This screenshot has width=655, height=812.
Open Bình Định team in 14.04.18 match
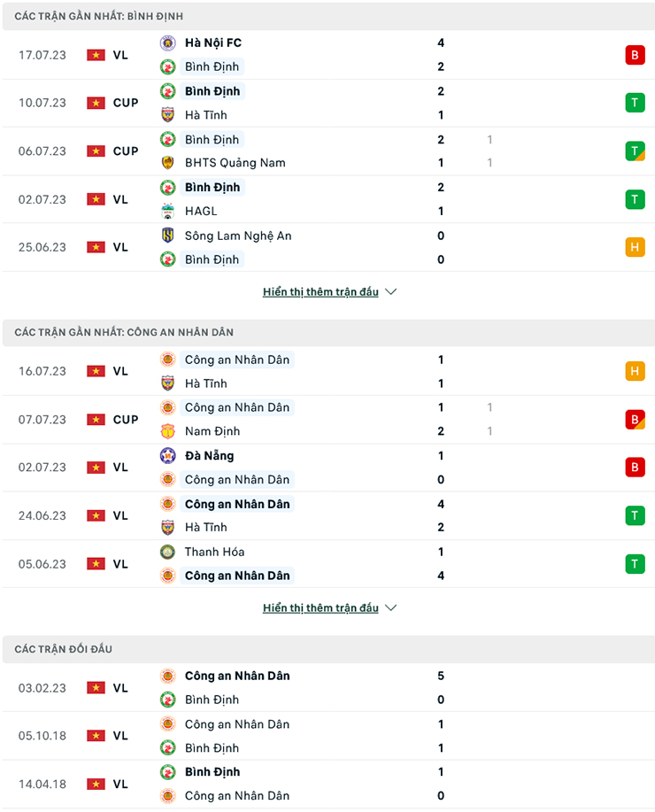coord(212,771)
